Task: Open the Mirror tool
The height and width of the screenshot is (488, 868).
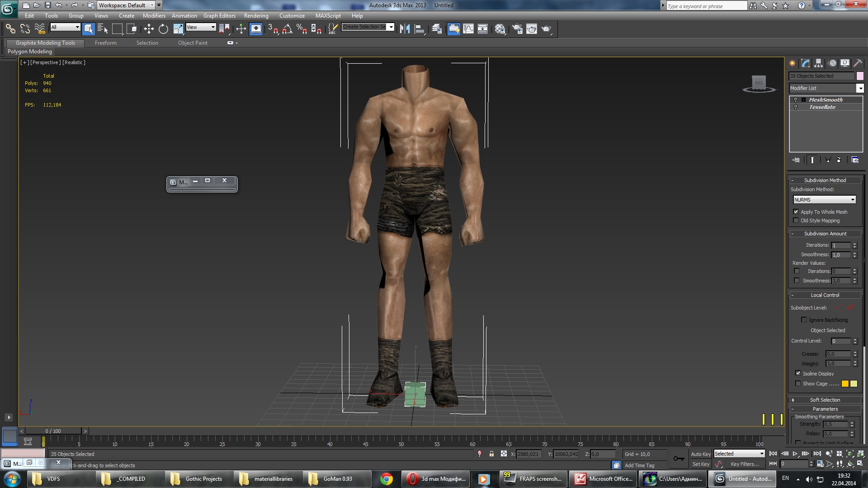Action: coord(405,29)
